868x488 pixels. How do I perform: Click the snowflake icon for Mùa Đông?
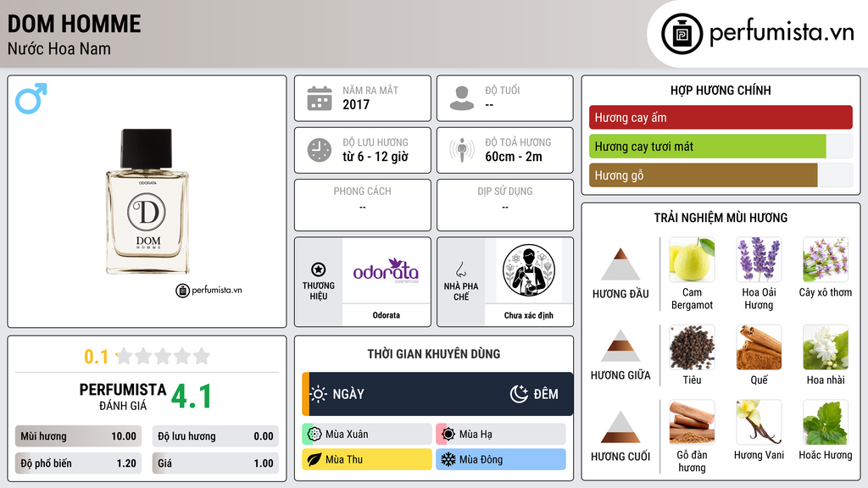pyautogui.click(x=448, y=459)
